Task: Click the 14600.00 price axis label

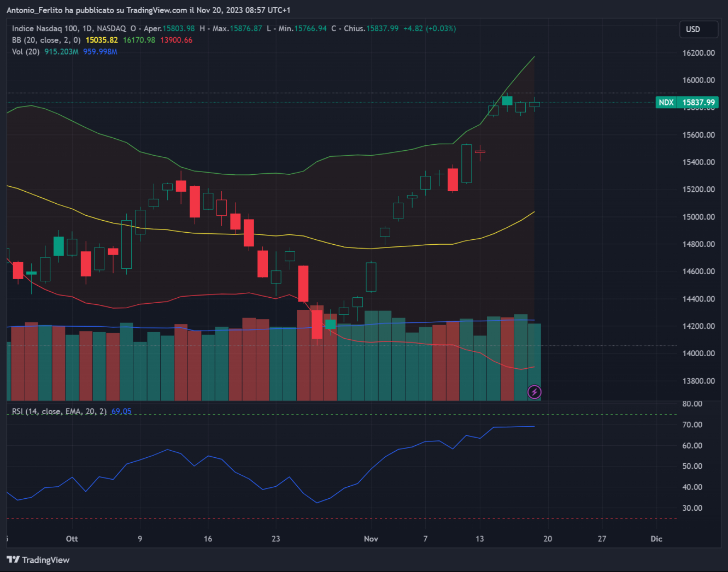Action: pos(698,272)
